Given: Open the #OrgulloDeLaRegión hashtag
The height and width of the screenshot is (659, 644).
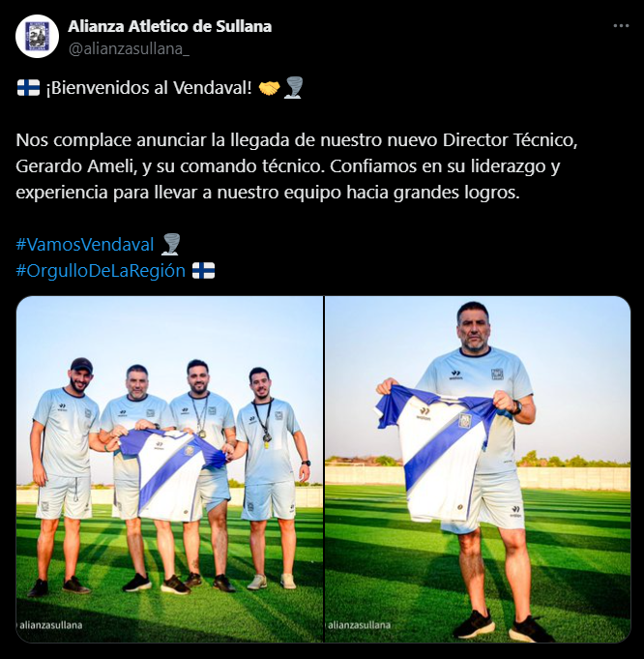Looking at the screenshot, I should click(101, 270).
